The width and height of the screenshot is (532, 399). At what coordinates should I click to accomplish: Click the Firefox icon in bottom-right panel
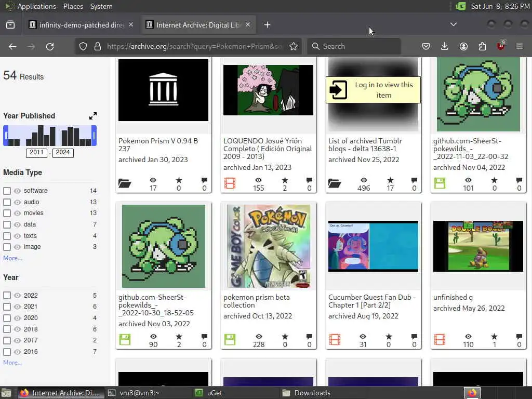click(x=472, y=393)
